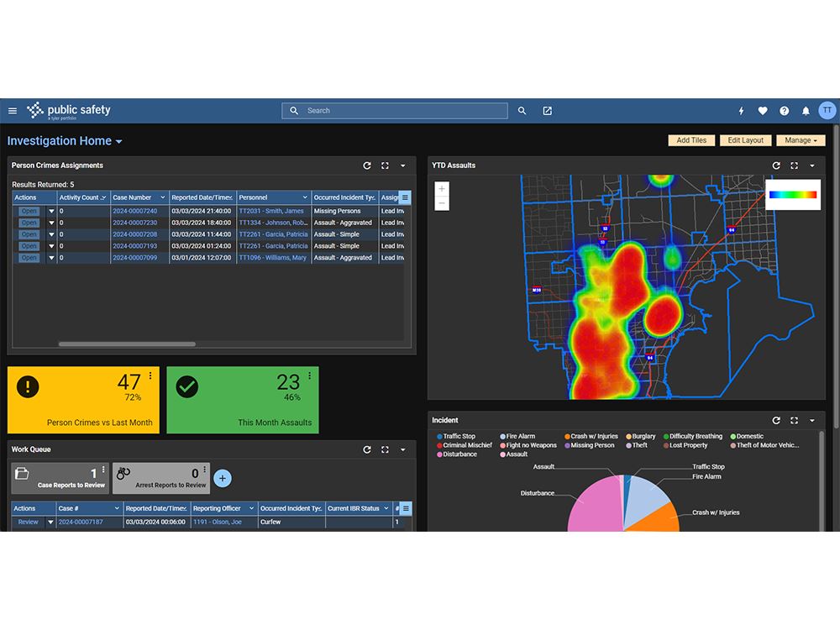Viewport: 840px width, 630px height.
Task: Click the open-in-new-window icon beside search
Action: [x=547, y=111]
